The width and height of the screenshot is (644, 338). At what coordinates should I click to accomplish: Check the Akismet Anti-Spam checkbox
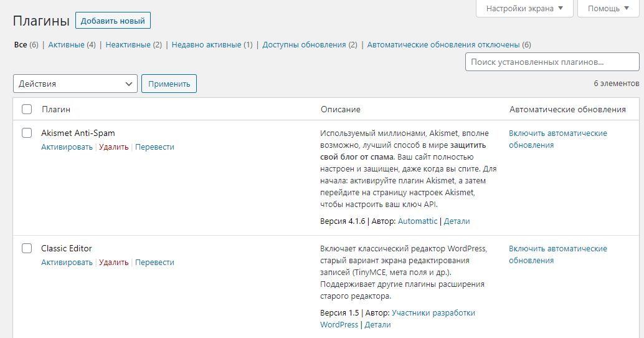[x=27, y=133]
